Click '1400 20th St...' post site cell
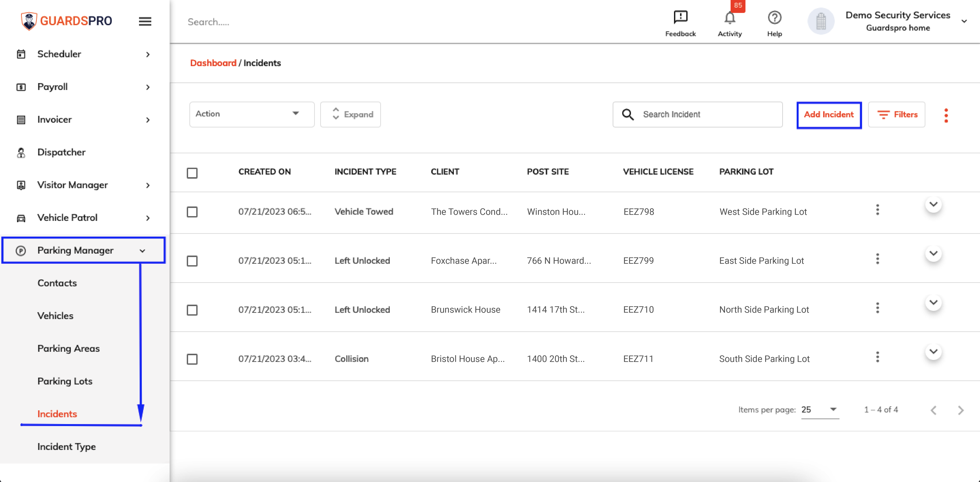This screenshot has height=482, width=980. coord(555,359)
